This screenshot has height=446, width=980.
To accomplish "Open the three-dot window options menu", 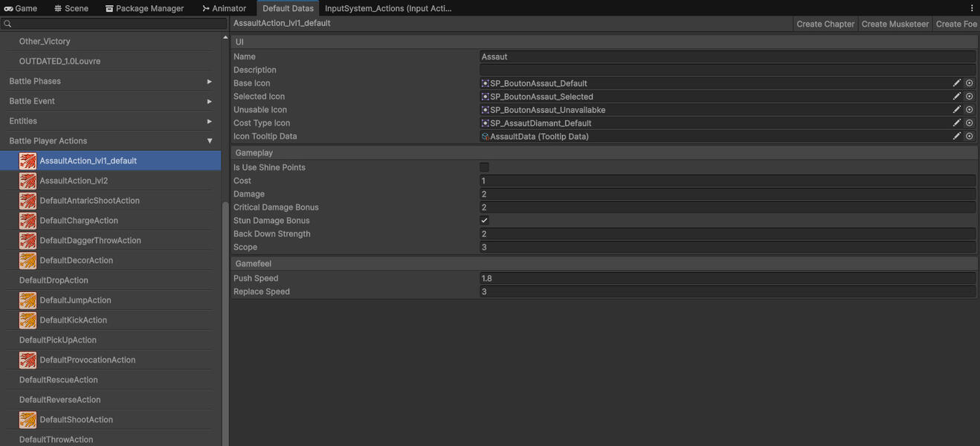I will pos(972,8).
